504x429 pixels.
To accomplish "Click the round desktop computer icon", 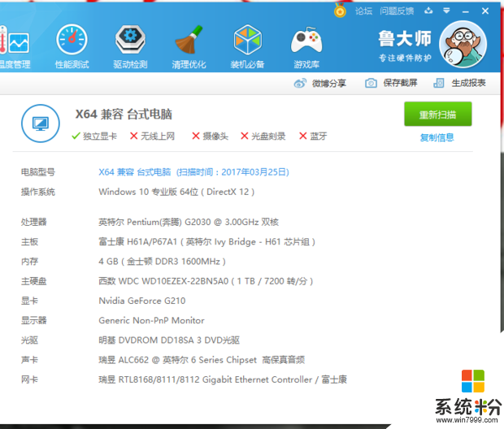I will coord(41,123).
